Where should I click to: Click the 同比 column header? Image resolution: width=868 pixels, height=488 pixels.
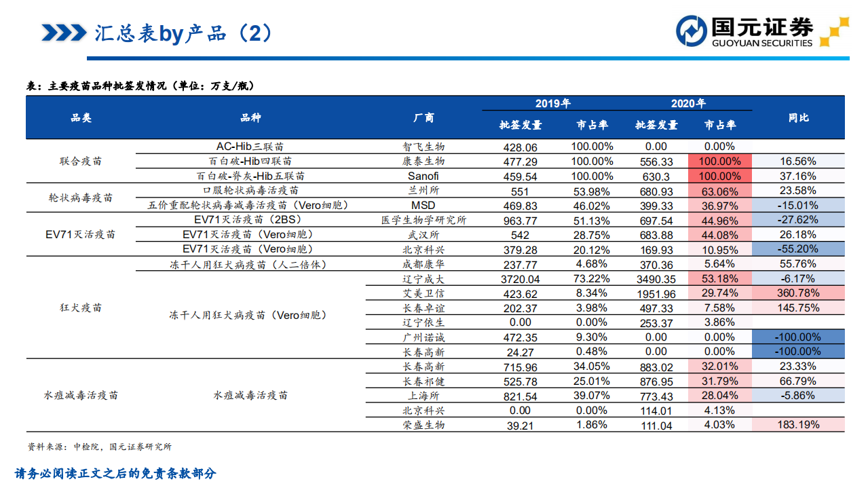coord(798,117)
